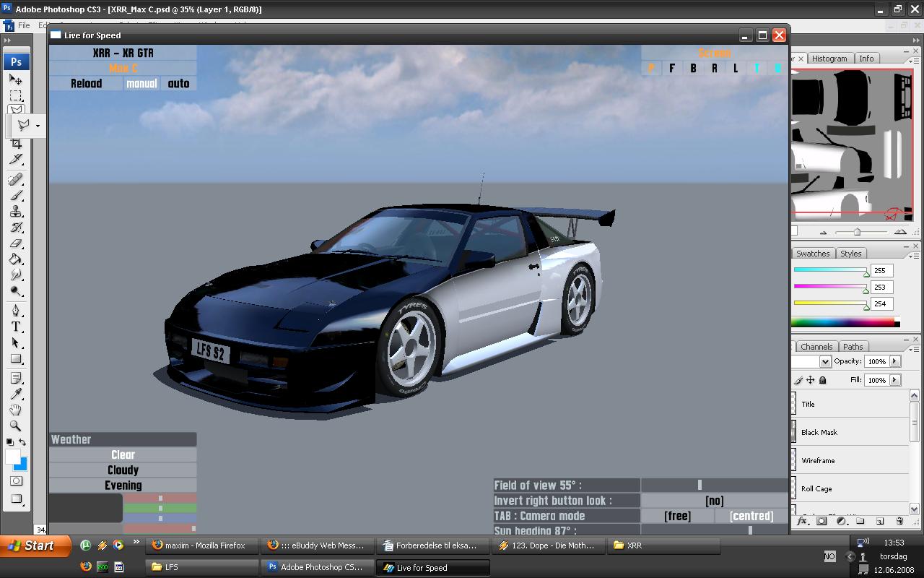Switch to the Histogram tab
The height and width of the screenshot is (578, 924).
(829, 59)
